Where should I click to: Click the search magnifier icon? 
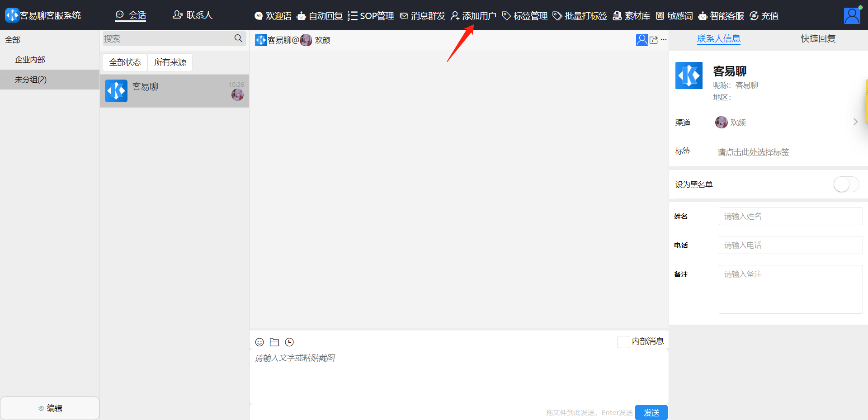point(238,38)
